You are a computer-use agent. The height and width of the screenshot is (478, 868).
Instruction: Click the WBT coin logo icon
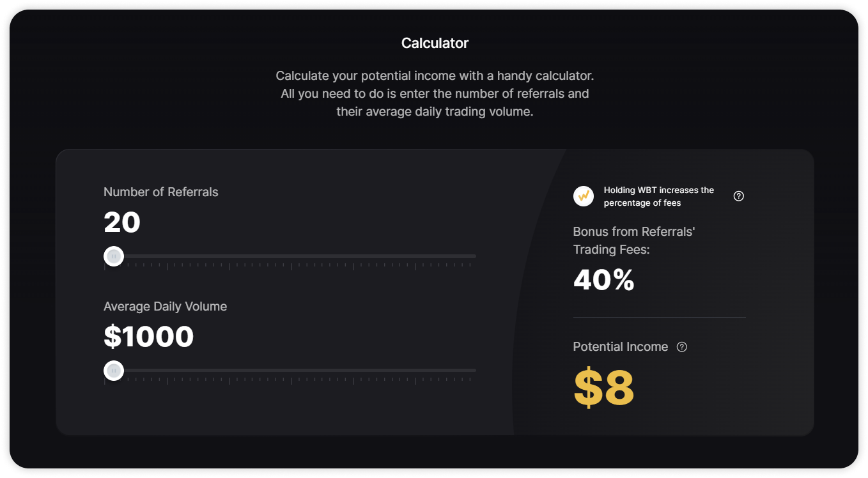click(x=584, y=196)
